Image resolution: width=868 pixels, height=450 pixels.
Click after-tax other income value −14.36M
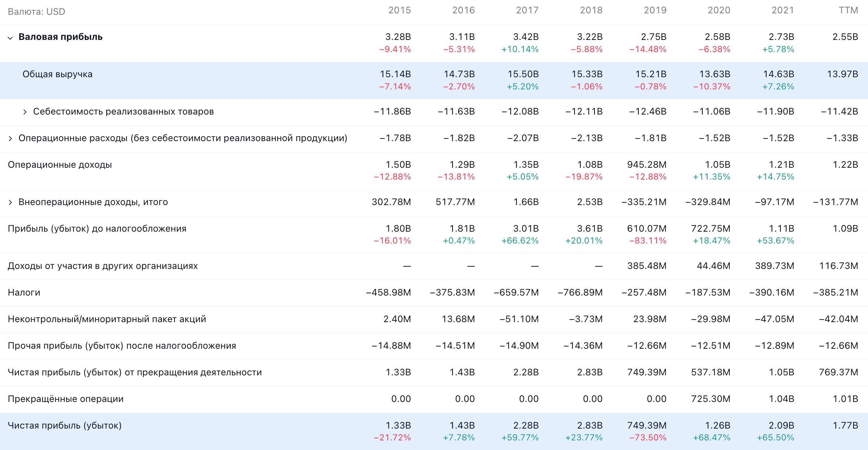click(583, 346)
